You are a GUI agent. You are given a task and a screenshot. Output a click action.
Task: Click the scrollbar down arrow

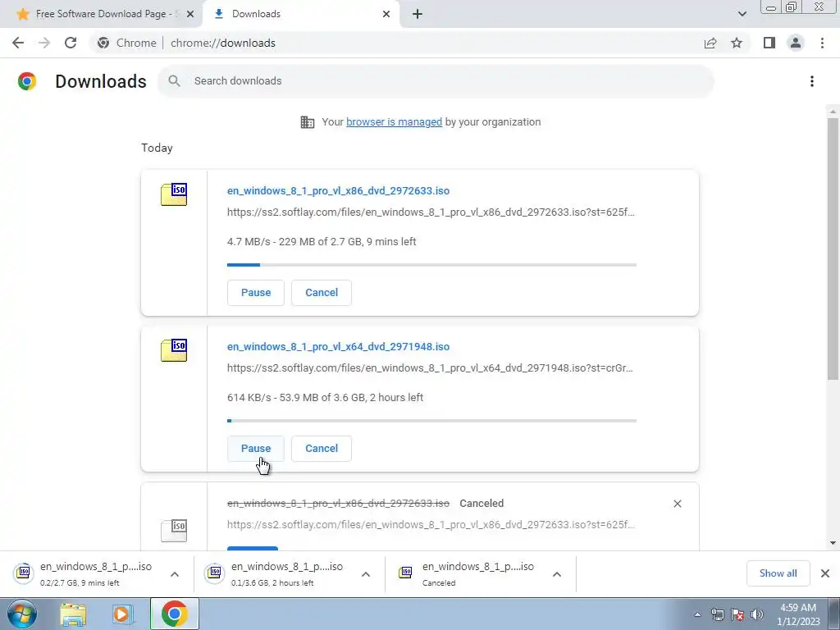pyautogui.click(x=833, y=543)
